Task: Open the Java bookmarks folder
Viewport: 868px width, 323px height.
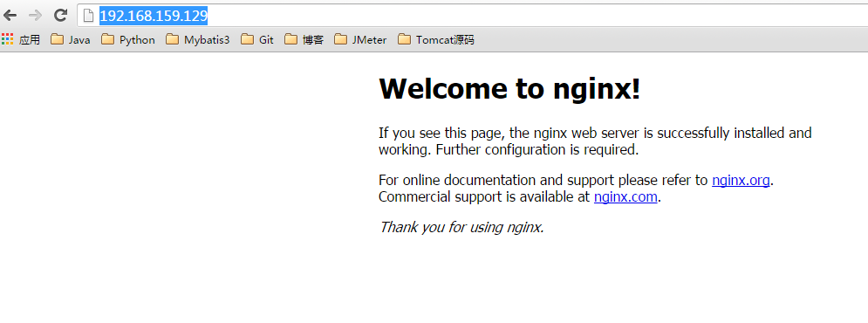Action: (x=71, y=40)
